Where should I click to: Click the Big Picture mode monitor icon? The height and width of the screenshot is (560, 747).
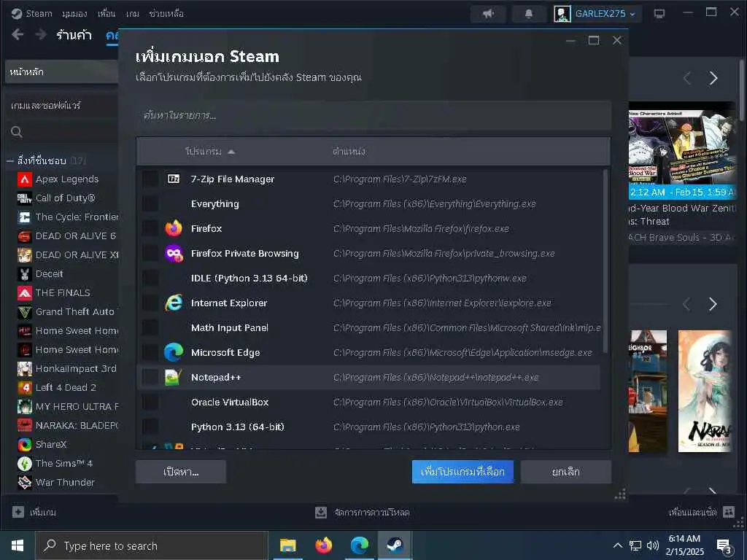point(659,14)
